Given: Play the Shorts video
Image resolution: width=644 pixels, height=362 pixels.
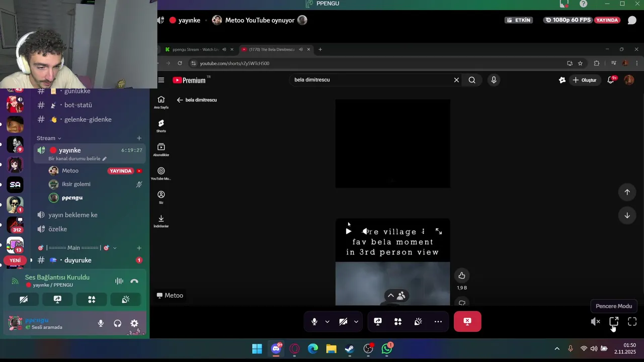Looking at the screenshot, I should [348, 231].
